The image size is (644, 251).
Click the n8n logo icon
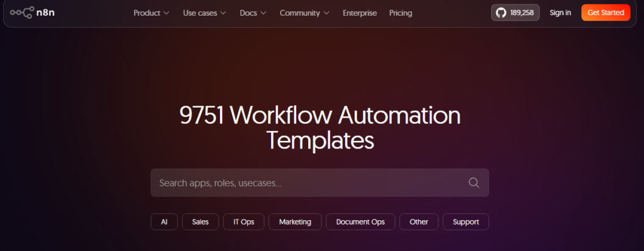click(x=22, y=13)
